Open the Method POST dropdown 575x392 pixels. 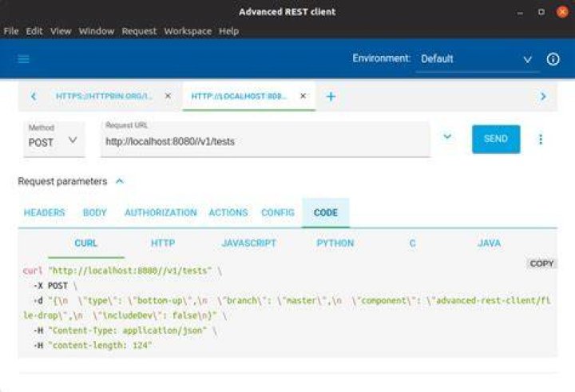click(x=54, y=140)
